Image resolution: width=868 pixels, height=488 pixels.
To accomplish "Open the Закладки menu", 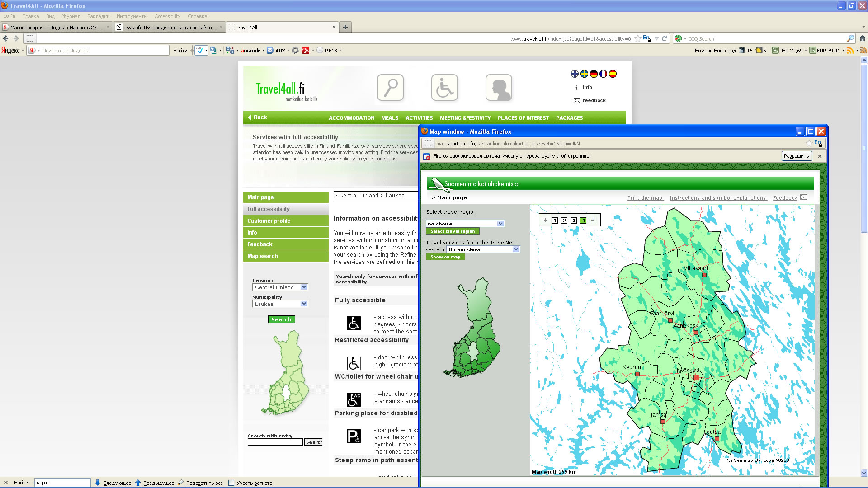I will click(98, 16).
